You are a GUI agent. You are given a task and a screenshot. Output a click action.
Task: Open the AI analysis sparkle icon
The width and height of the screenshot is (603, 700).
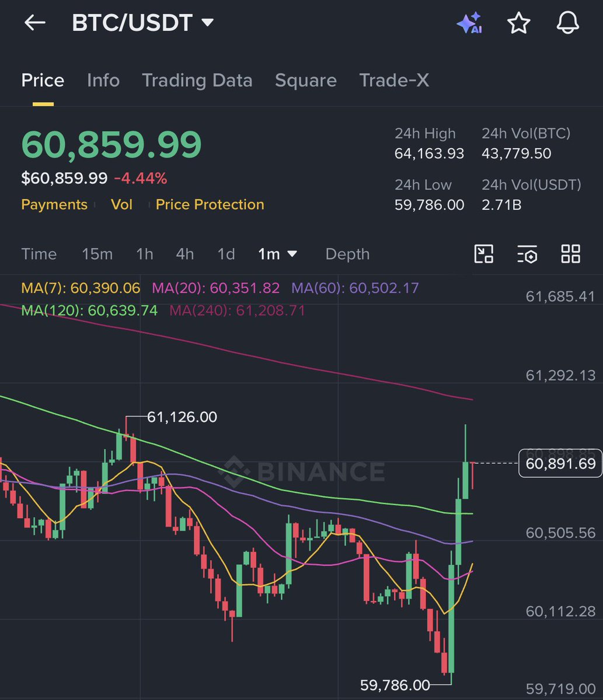[x=469, y=23]
